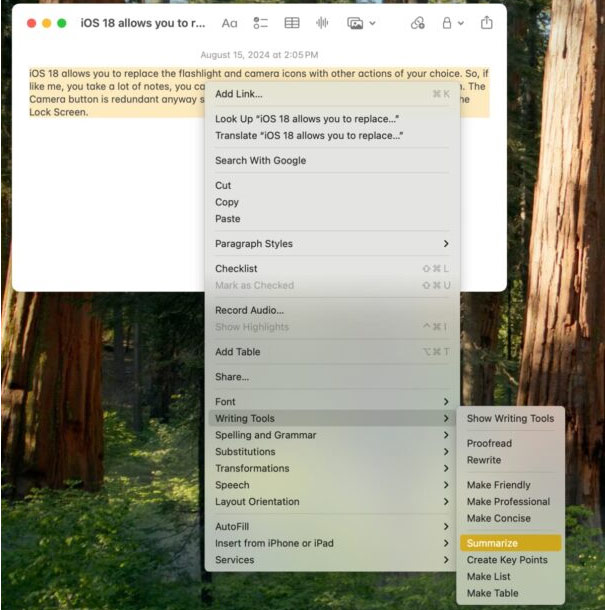The height and width of the screenshot is (610, 605).
Task: Choose Make Table option
Action: point(510,593)
